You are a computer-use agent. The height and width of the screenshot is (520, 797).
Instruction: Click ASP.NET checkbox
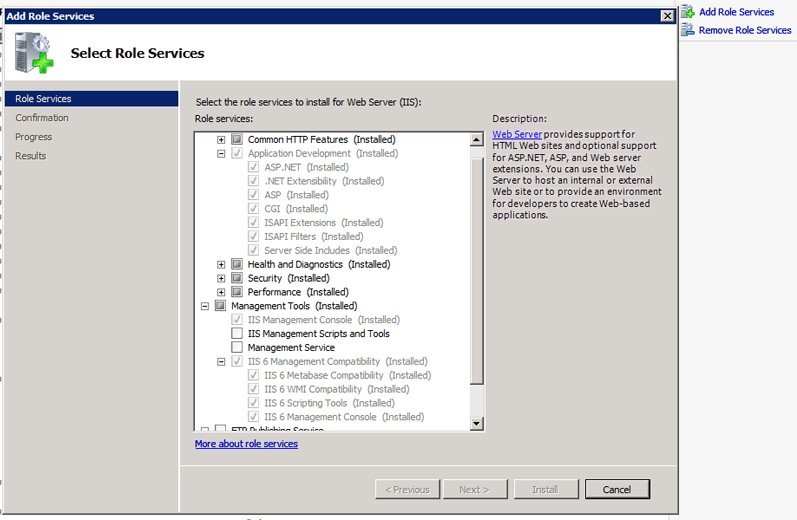pyautogui.click(x=253, y=166)
